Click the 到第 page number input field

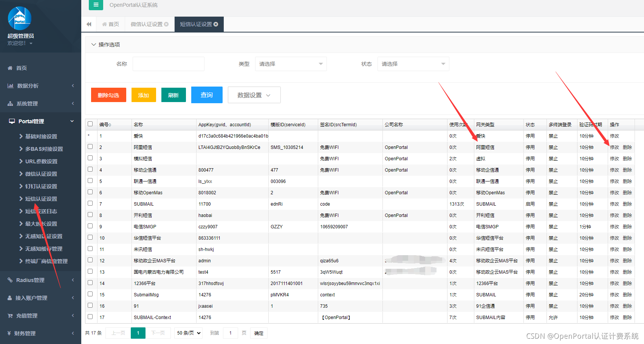[231, 333]
